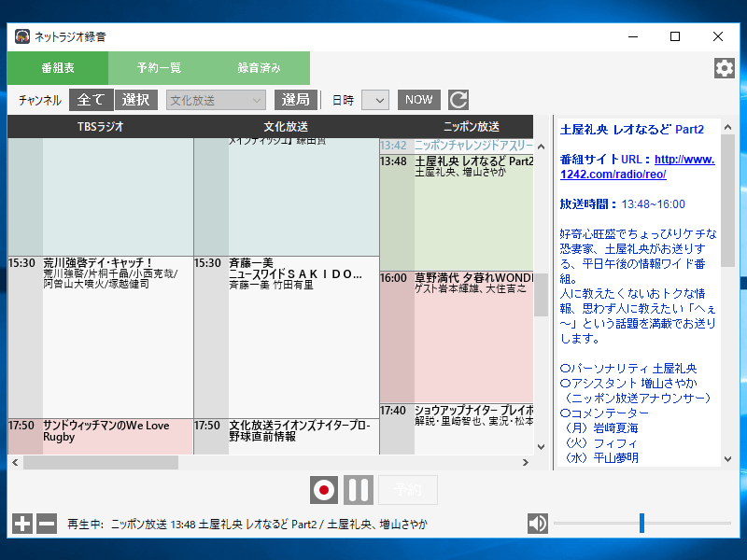Open the 文化放送 station dropdown

pyautogui.click(x=217, y=100)
